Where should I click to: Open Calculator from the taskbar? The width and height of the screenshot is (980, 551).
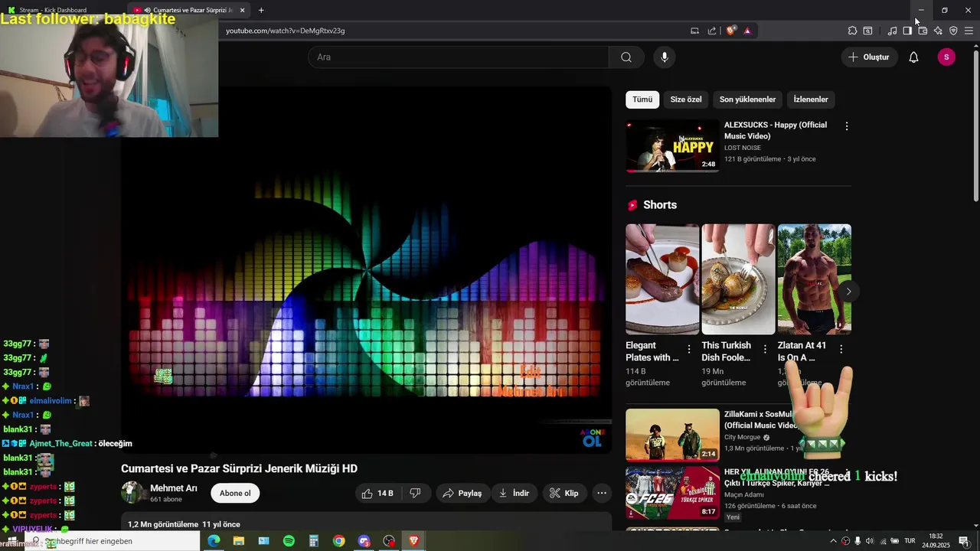coord(314,541)
